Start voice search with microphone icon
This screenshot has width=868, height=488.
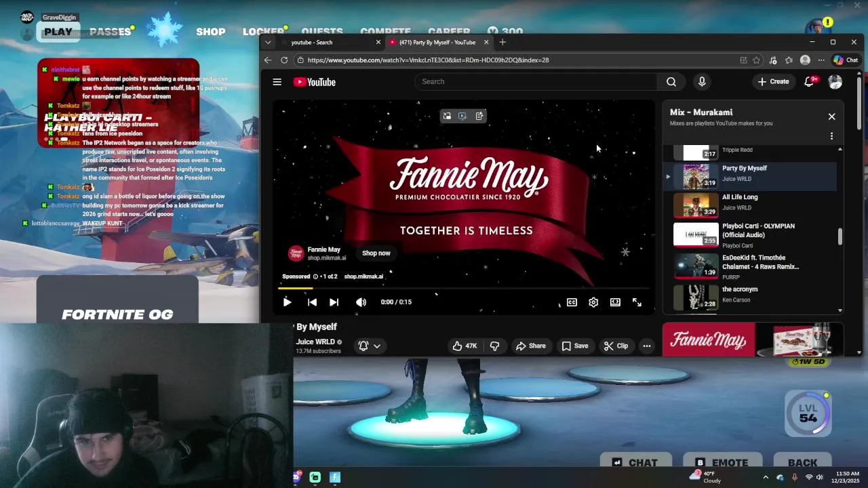click(702, 82)
